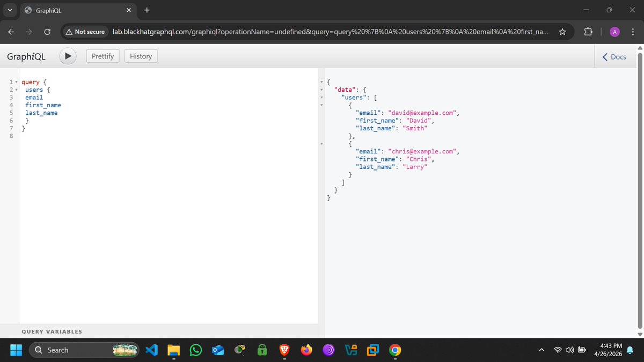Open File Explorer from taskbar
Image resolution: width=644 pixels, height=362 pixels.
click(173, 350)
